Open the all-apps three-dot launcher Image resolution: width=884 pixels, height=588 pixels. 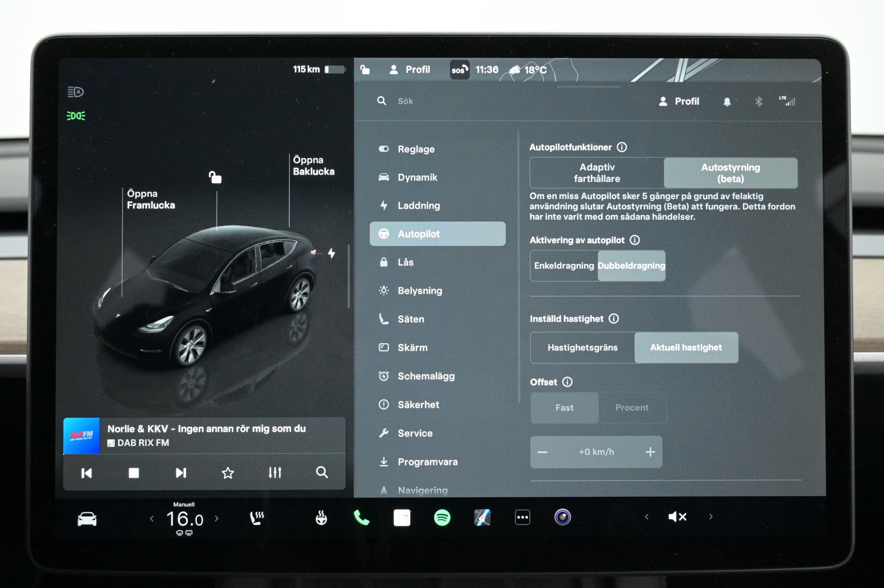tap(523, 518)
